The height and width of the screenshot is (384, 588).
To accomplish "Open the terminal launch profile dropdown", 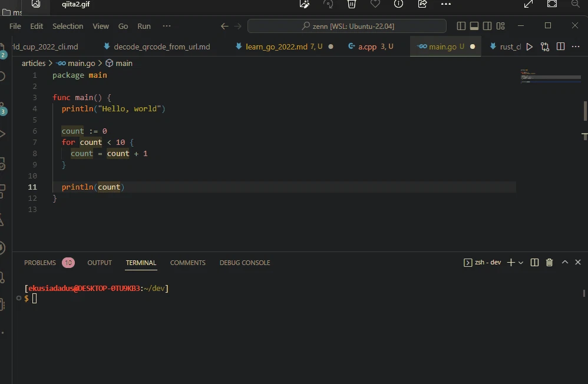I will pos(521,263).
